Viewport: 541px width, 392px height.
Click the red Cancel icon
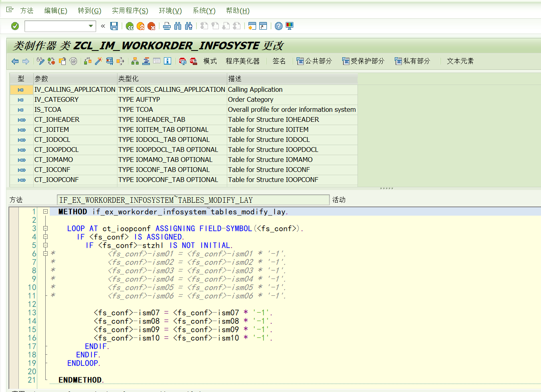pyautogui.click(x=151, y=26)
